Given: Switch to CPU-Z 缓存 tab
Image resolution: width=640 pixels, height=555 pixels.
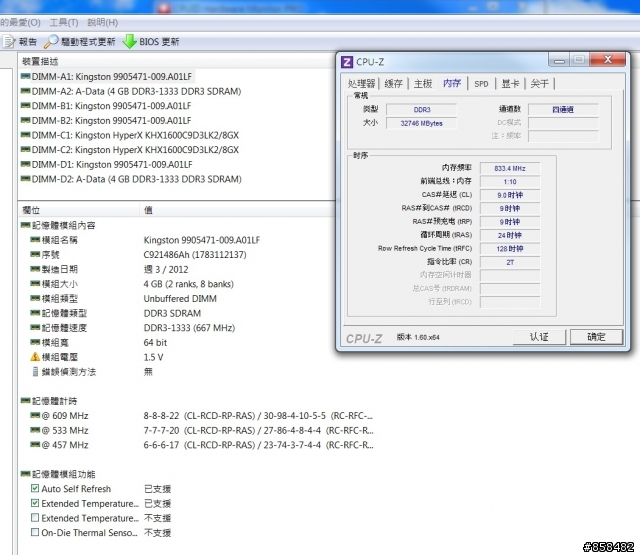Looking at the screenshot, I should (393, 84).
